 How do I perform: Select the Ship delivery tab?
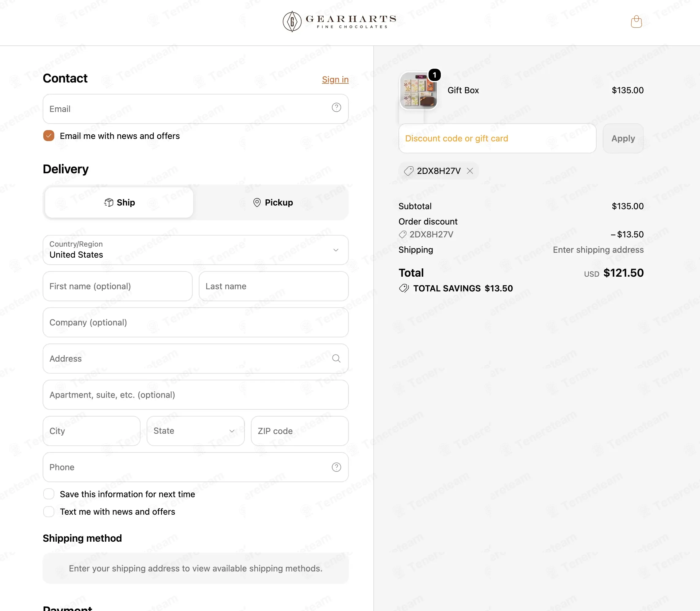[119, 202]
